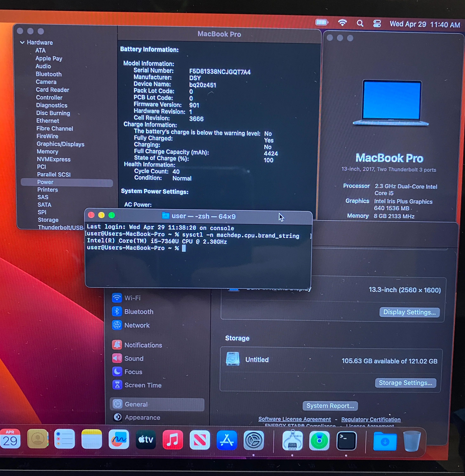The image size is (465, 476).
Task: Click the Terminal command prompt line
Action: [136, 248]
